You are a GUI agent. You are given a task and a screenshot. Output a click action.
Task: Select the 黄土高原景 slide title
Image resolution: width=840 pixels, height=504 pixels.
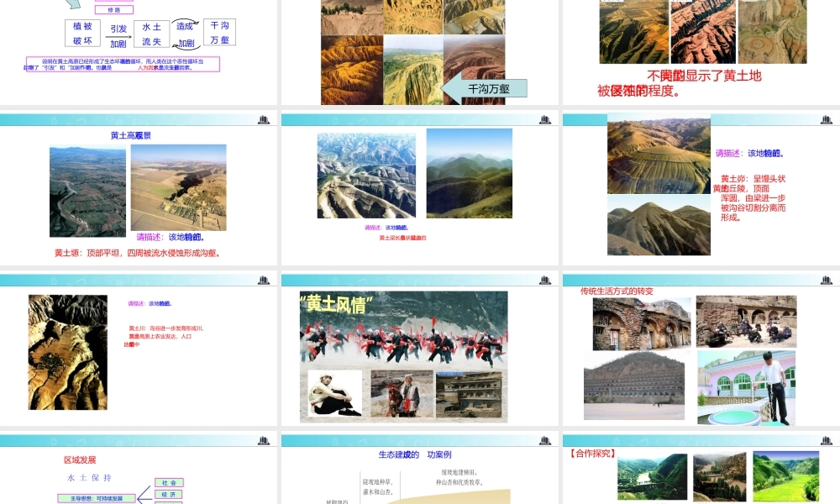tap(131, 135)
